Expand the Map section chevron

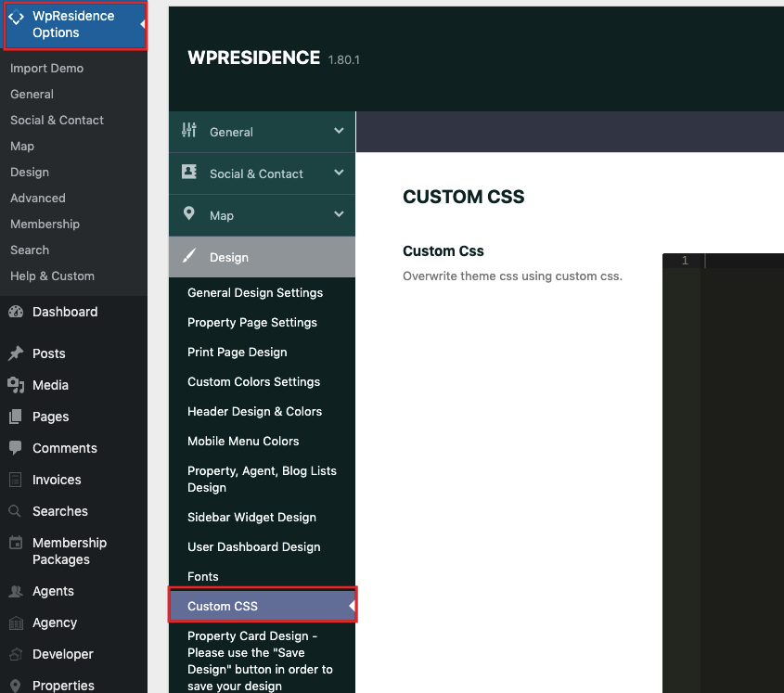coord(339,214)
